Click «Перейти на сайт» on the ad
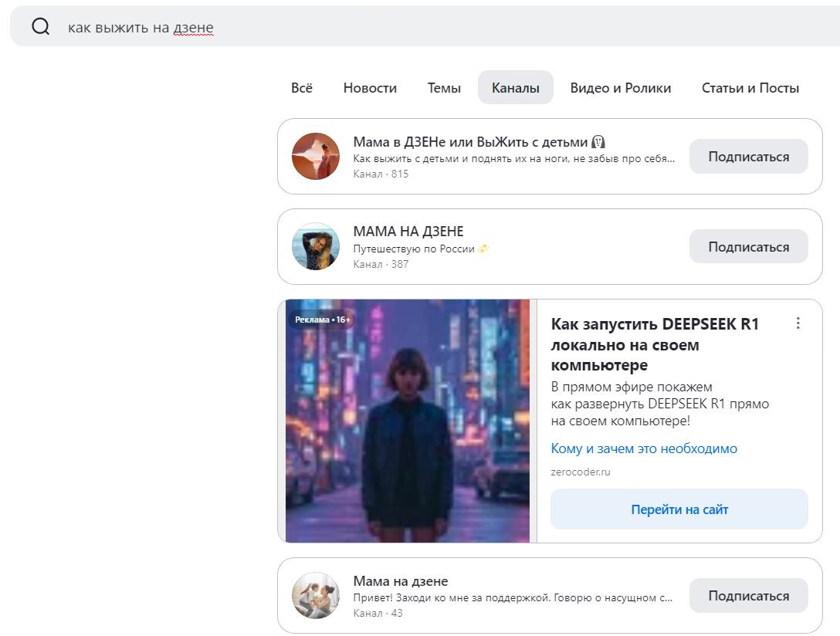This screenshot has height=636, width=840. (679, 509)
